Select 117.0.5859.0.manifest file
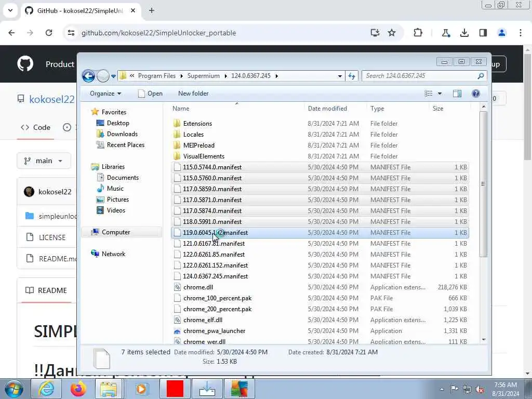Viewport: 532px width, 399px height. (x=320, y=189)
